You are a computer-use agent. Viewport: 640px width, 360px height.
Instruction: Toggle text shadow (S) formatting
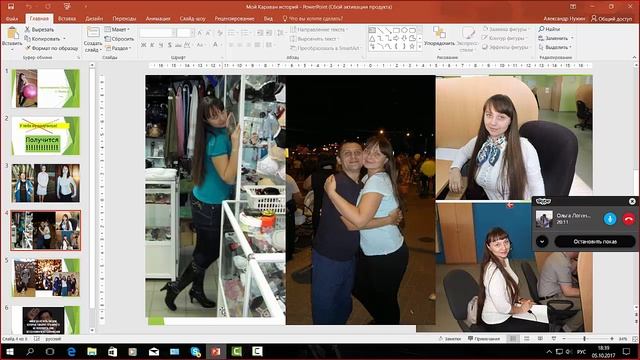[x=169, y=45]
